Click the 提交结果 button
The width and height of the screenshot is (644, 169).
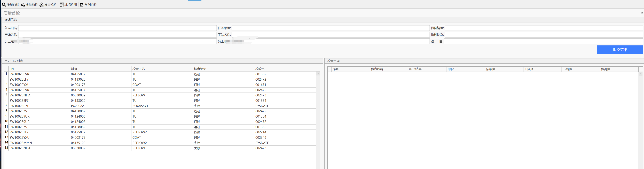(620, 50)
